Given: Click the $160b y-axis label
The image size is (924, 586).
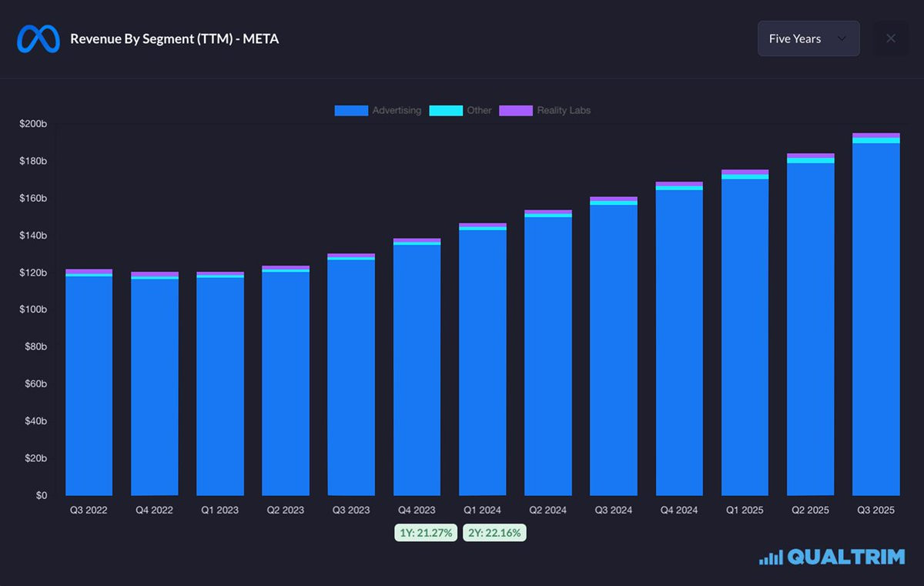Looking at the screenshot, I should pos(33,198).
